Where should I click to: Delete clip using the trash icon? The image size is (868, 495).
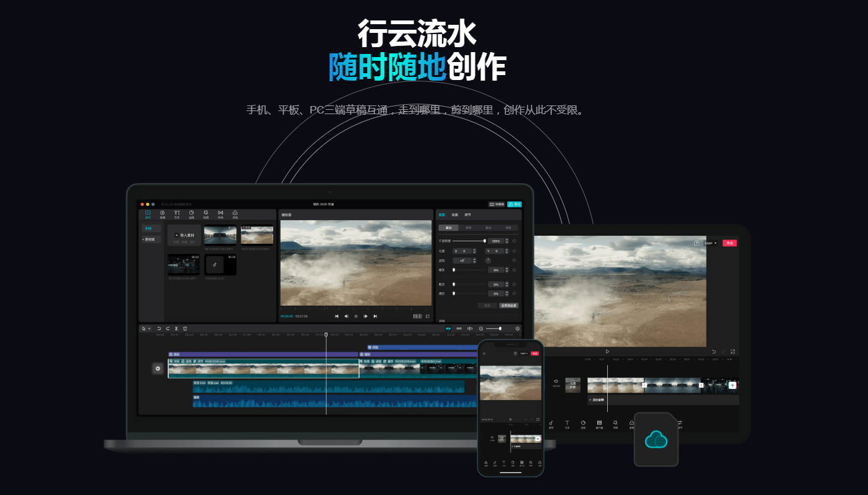tap(185, 328)
